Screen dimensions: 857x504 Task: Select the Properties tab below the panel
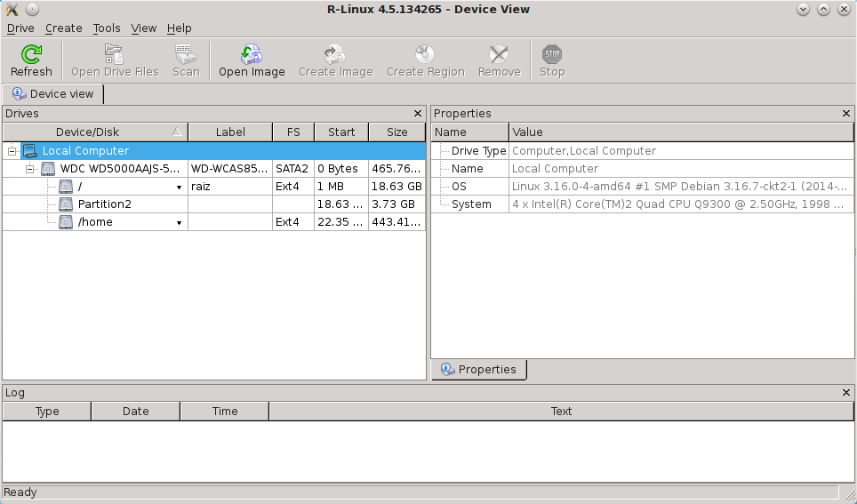[479, 370]
